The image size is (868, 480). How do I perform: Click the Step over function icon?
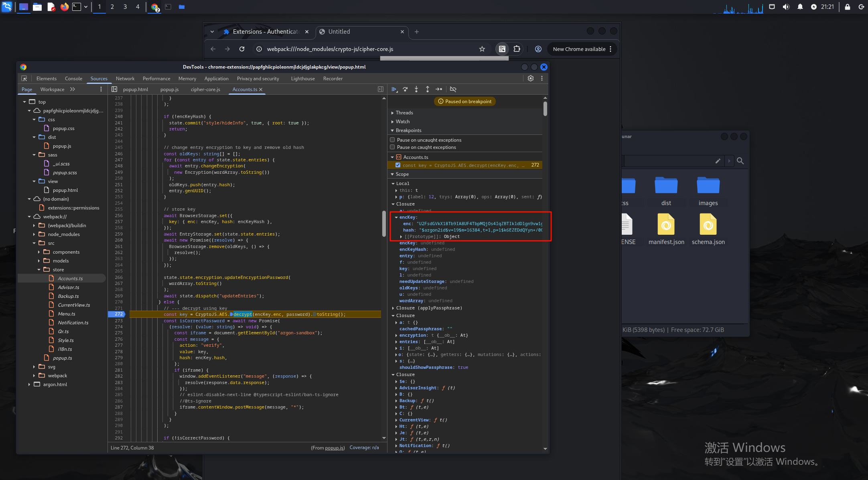click(405, 89)
